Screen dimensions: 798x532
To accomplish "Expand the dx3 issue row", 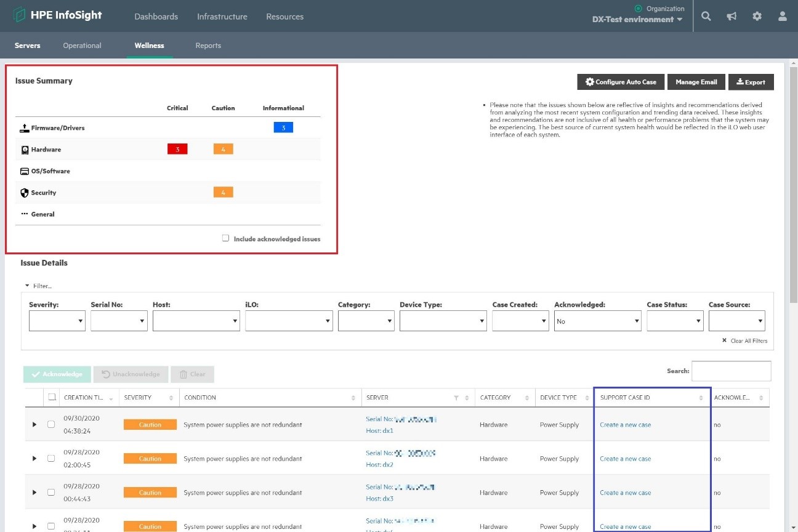I will (x=34, y=492).
